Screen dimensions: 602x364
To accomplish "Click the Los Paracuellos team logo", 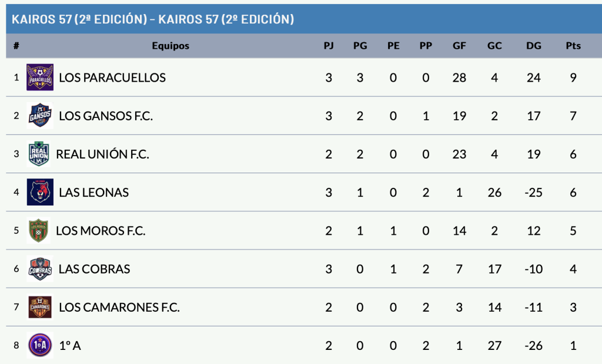I will [40, 77].
